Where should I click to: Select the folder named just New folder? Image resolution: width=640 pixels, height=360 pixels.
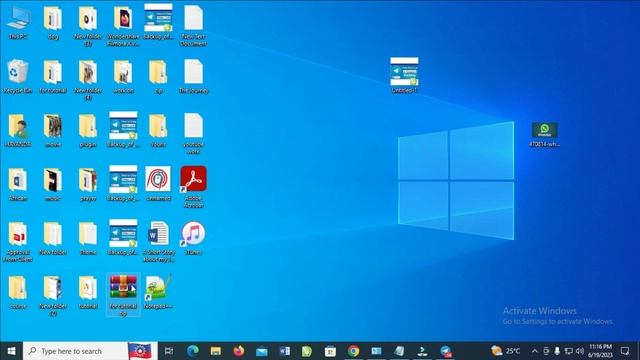click(53, 238)
